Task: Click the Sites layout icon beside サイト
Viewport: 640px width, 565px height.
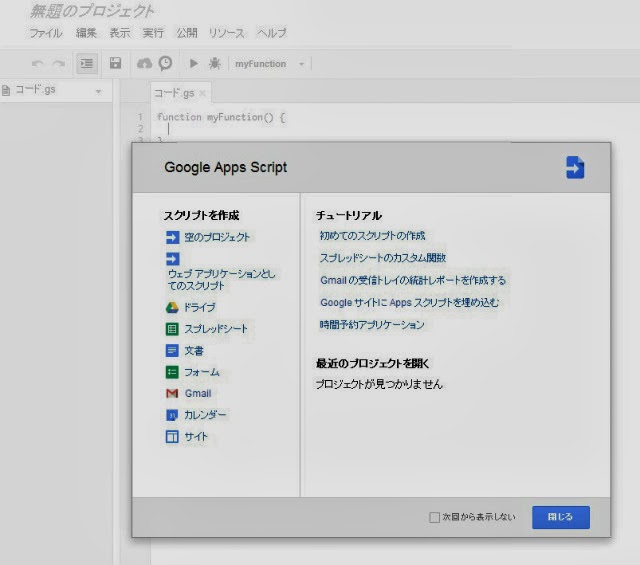Action: point(172,436)
